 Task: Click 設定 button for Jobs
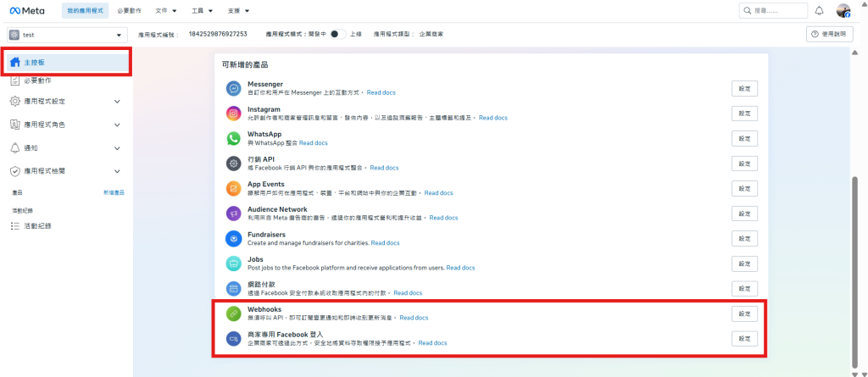tap(744, 263)
